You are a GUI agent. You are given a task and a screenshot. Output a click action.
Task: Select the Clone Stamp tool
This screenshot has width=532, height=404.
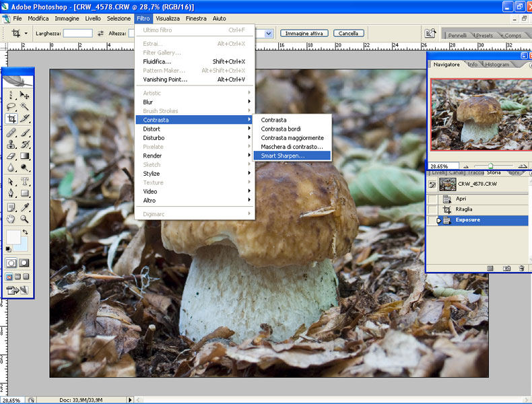click(x=11, y=144)
